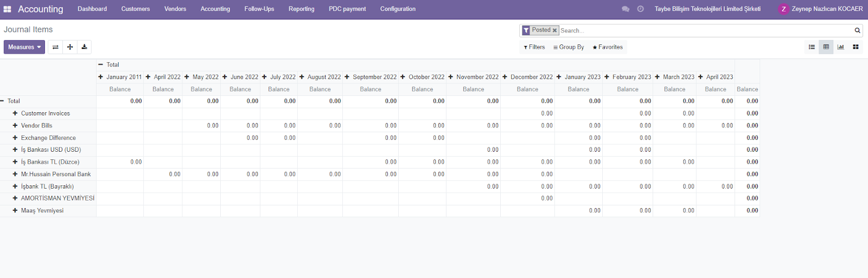Screen dimensions: 868x278
Task: Open the Group By dropdown
Action: tap(569, 47)
